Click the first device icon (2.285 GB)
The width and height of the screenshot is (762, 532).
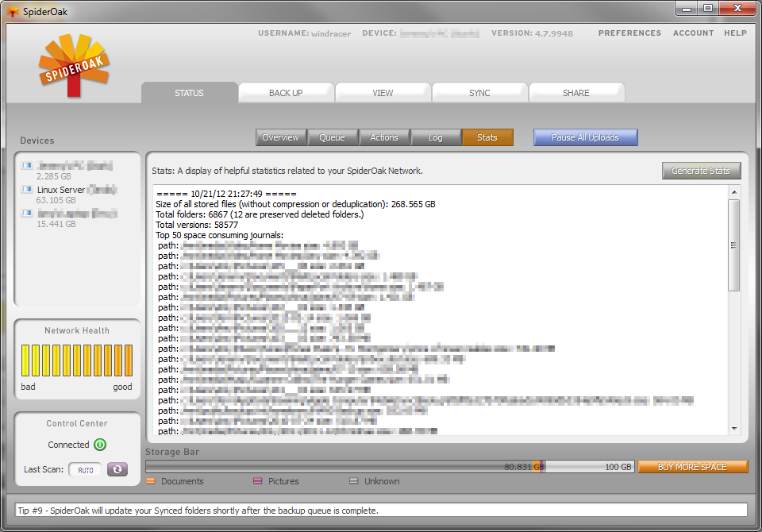tap(27, 165)
